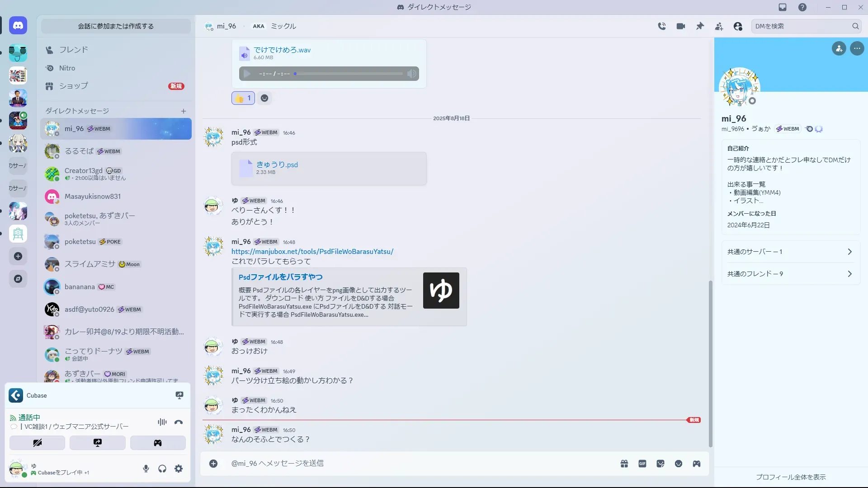Send a gift with the gift icon

[624, 464]
